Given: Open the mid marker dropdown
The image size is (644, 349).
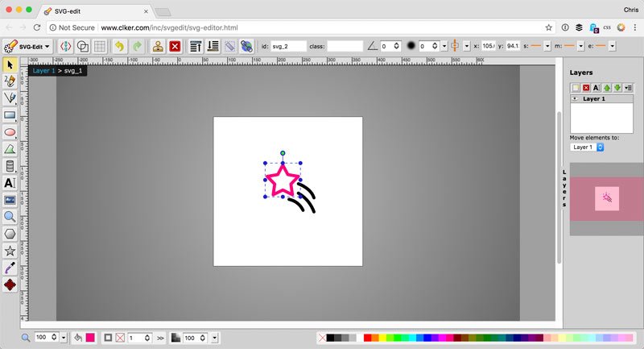Looking at the screenshot, I should (x=580, y=46).
